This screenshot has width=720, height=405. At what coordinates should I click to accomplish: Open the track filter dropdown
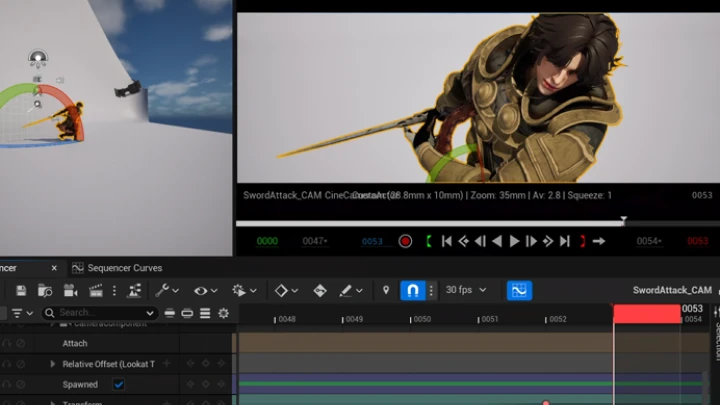[x=22, y=313]
